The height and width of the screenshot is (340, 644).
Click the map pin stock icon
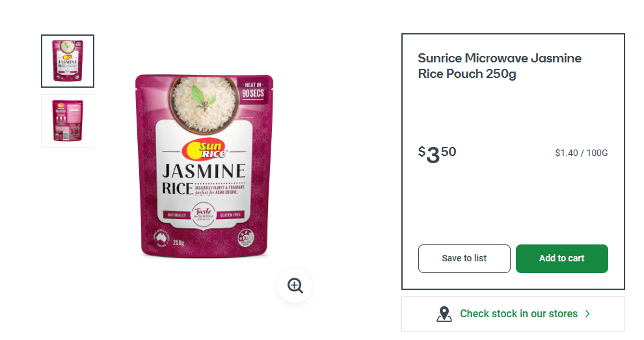444,314
